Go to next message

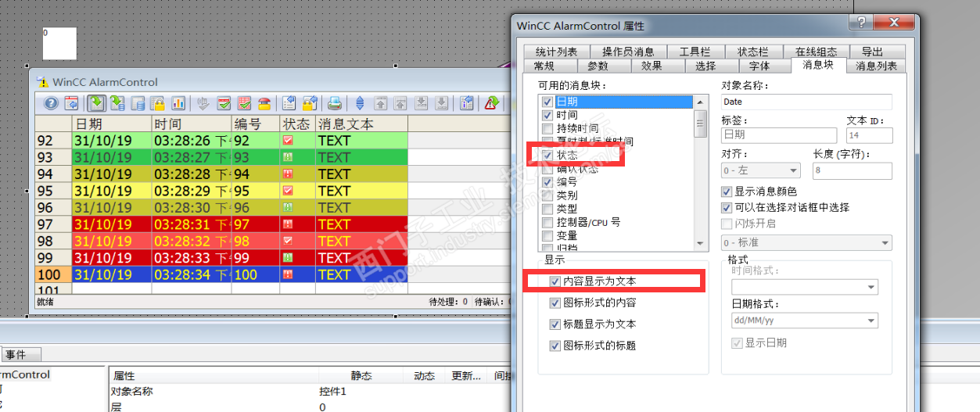421,103
